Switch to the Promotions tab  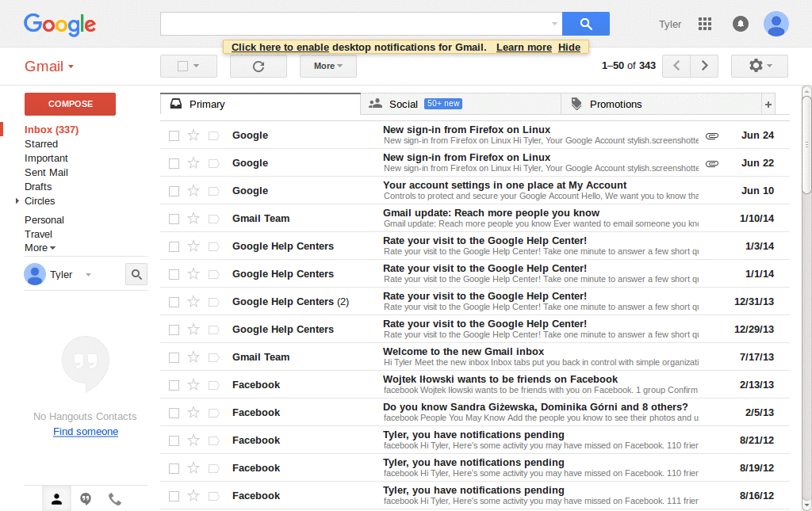tap(617, 103)
